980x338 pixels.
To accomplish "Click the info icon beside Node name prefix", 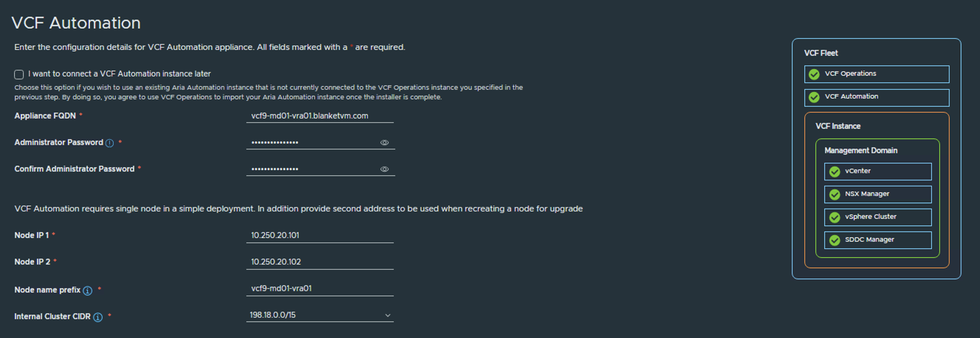I will (x=87, y=291).
